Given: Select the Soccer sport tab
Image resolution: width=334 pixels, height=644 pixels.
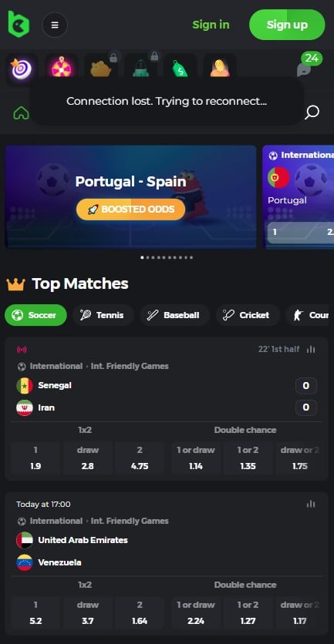Looking at the screenshot, I should (35, 315).
